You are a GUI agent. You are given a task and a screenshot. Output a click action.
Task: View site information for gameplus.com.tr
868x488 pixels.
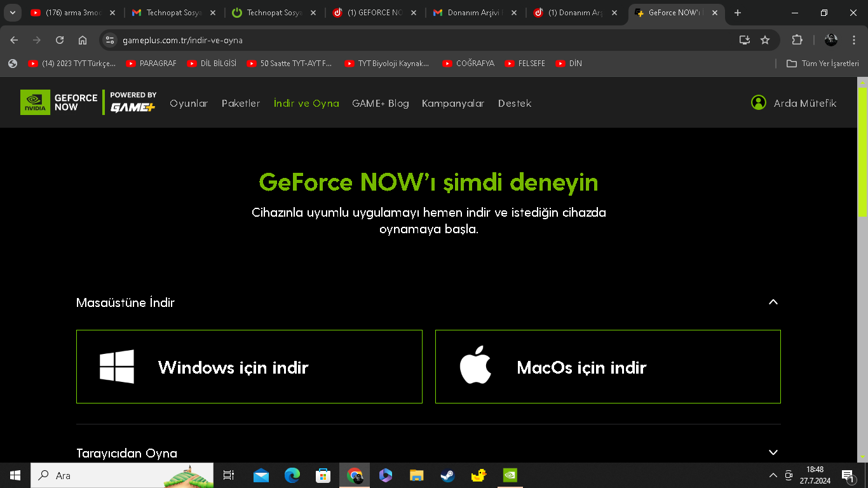[110, 40]
